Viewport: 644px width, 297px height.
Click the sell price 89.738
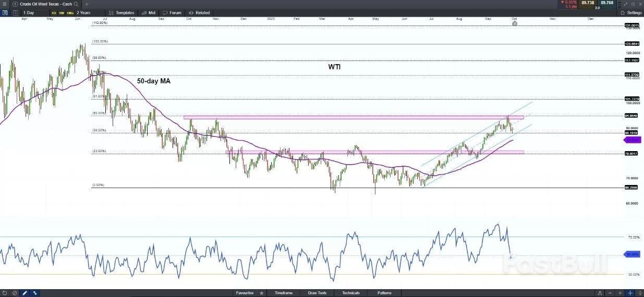coord(588,3)
